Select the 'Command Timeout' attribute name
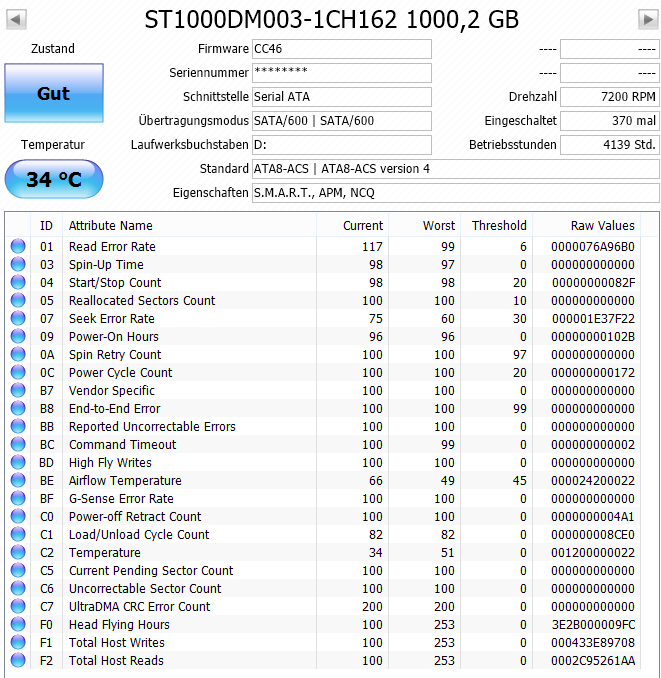Image resolution: width=661 pixels, height=678 pixels. tap(123, 445)
